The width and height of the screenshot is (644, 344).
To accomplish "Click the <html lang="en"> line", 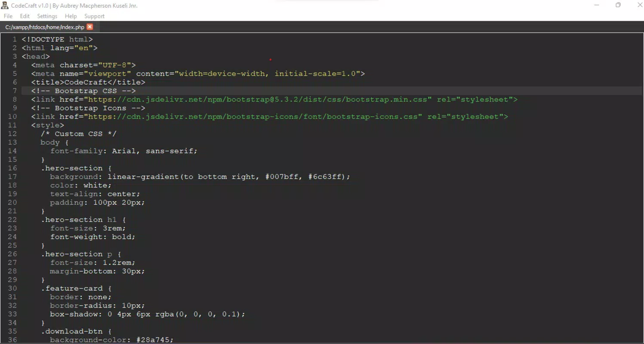I will click(59, 48).
